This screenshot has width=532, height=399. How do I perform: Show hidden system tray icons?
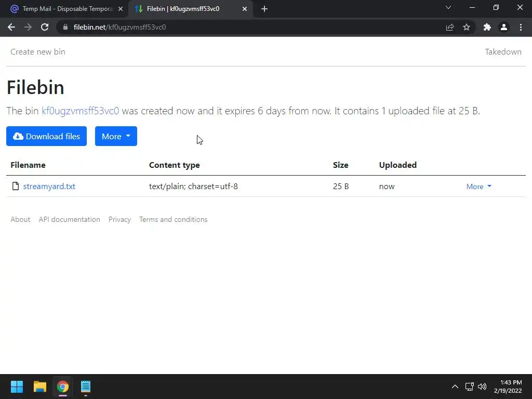(x=455, y=387)
